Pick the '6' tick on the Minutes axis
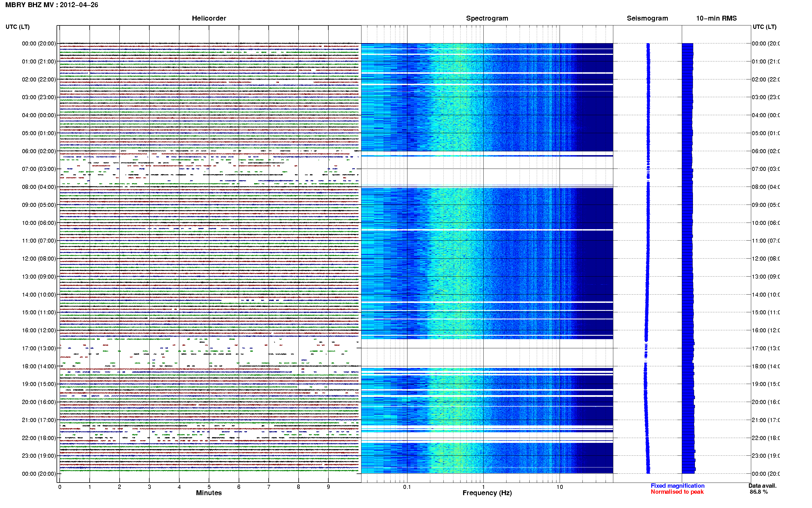 pos(239,487)
